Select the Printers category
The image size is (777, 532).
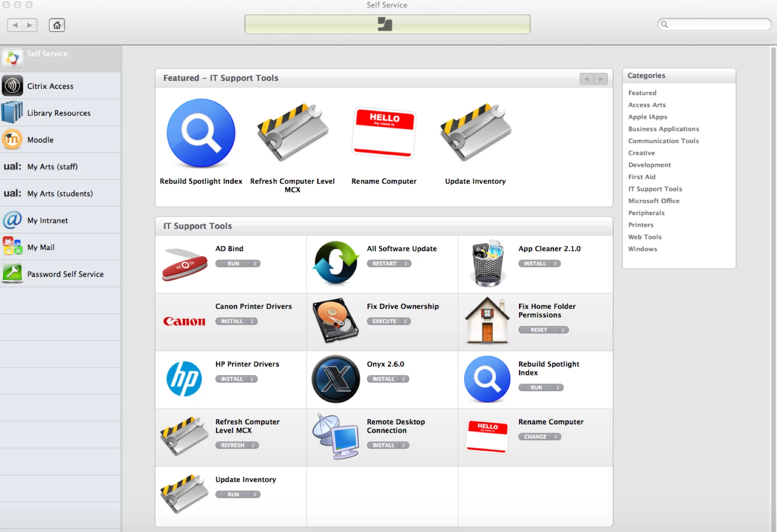tap(641, 225)
